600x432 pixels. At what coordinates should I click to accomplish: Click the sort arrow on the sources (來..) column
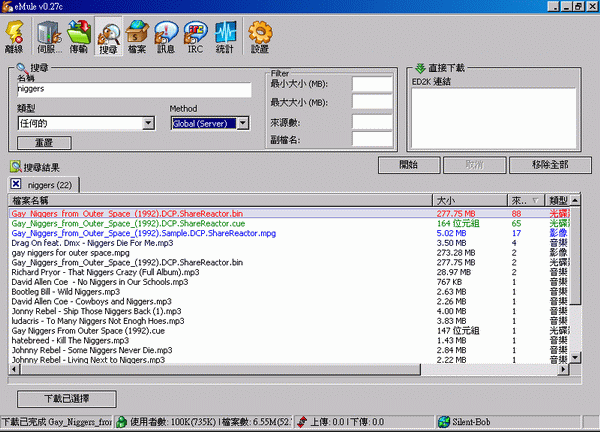pos(535,200)
